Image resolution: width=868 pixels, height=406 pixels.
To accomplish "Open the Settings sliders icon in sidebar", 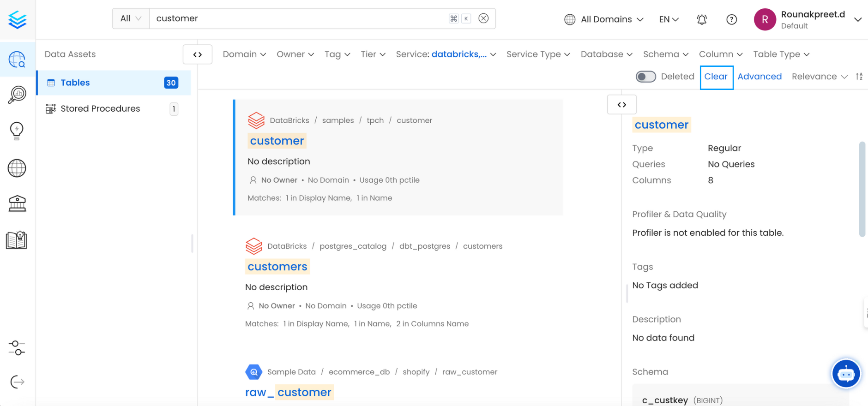I will (x=17, y=348).
